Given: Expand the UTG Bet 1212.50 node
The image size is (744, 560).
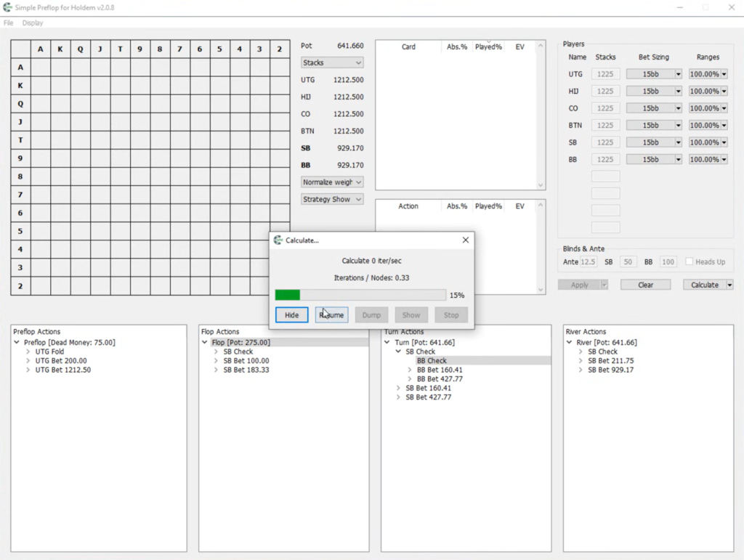Looking at the screenshot, I should click(28, 370).
